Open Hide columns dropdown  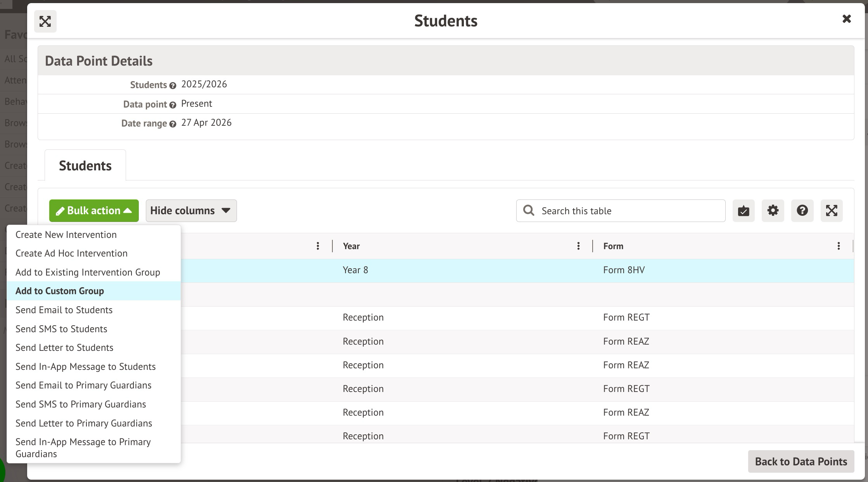(x=191, y=211)
